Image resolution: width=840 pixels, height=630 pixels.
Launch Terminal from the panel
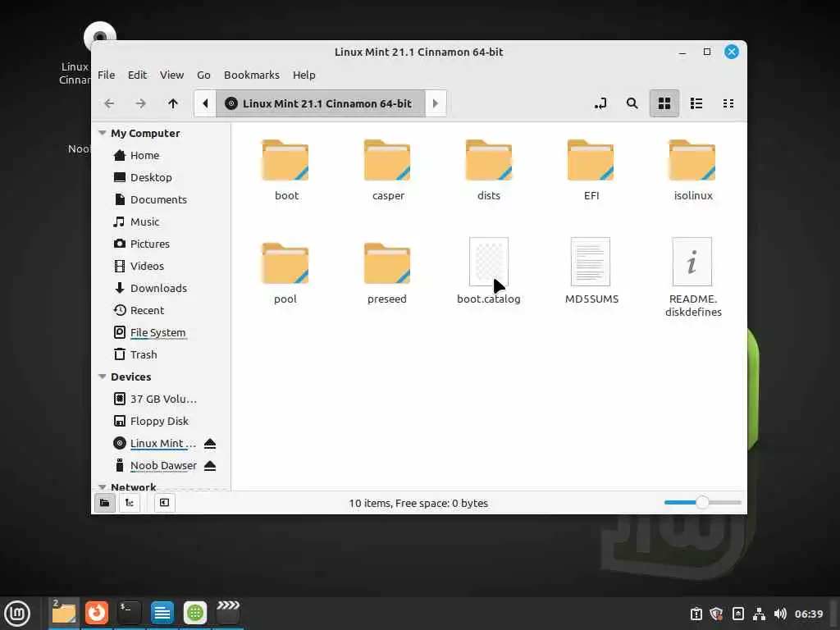pos(130,613)
